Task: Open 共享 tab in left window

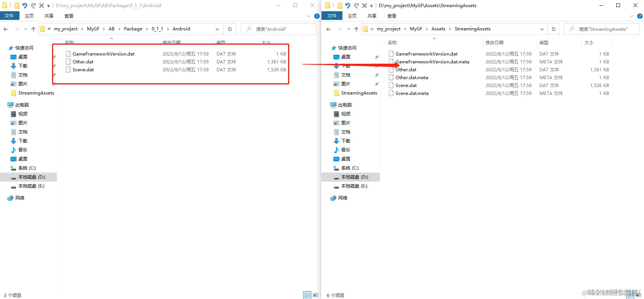Action: pyautogui.click(x=49, y=16)
